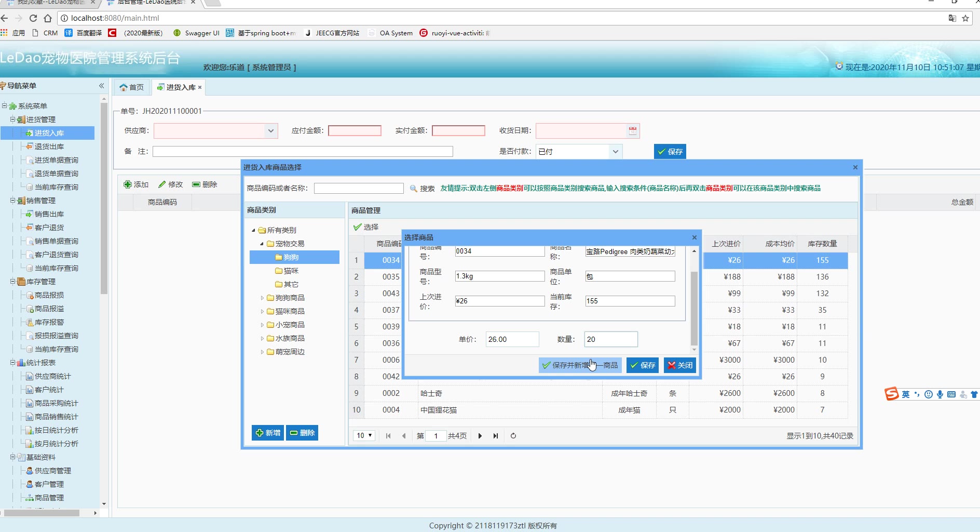
Task: Click the refresh icon in pagination bar
Action: click(513, 436)
